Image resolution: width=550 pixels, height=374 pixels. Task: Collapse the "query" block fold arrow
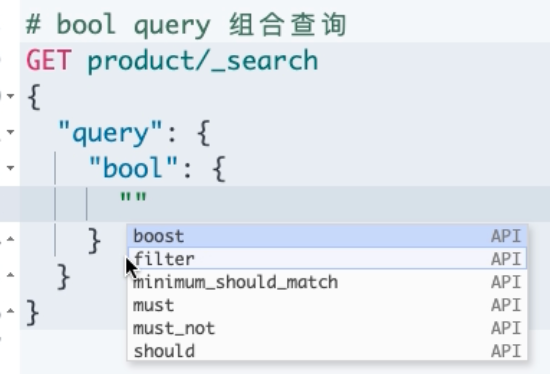coord(11,132)
